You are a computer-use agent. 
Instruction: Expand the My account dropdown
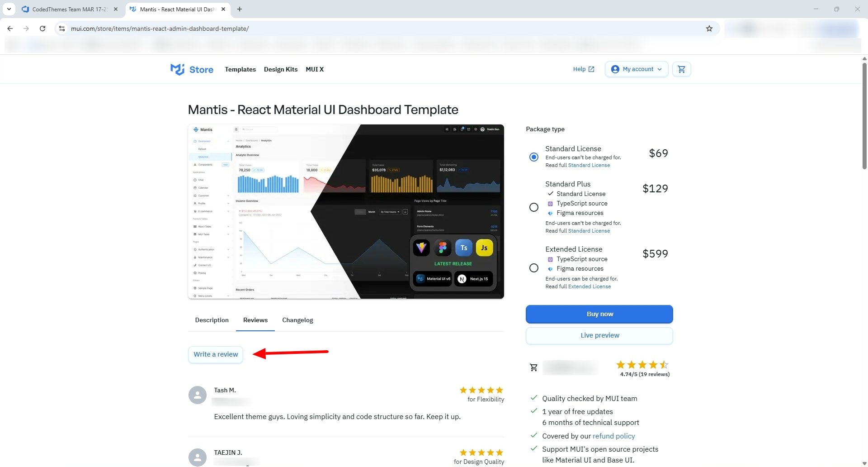click(636, 69)
